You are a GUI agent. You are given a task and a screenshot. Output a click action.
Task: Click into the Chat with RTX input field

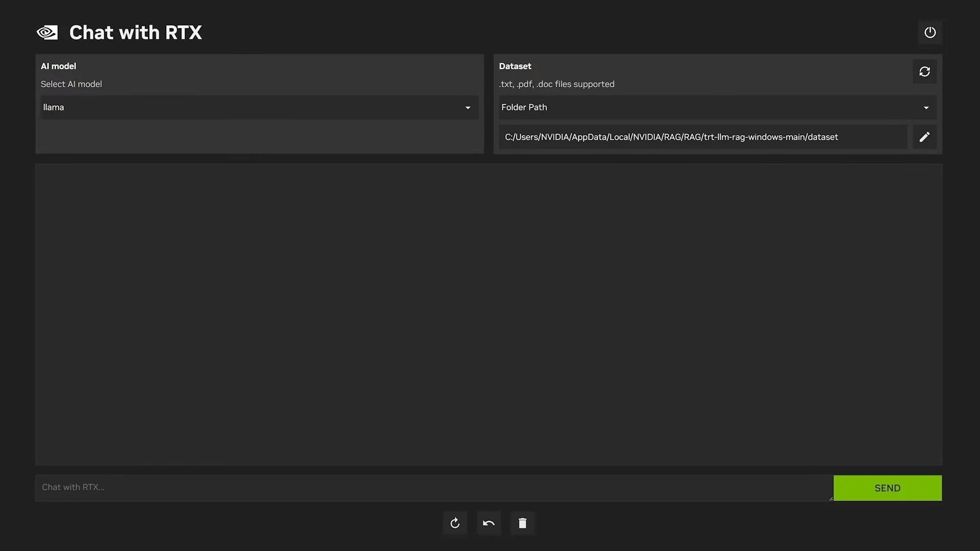tap(434, 488)
